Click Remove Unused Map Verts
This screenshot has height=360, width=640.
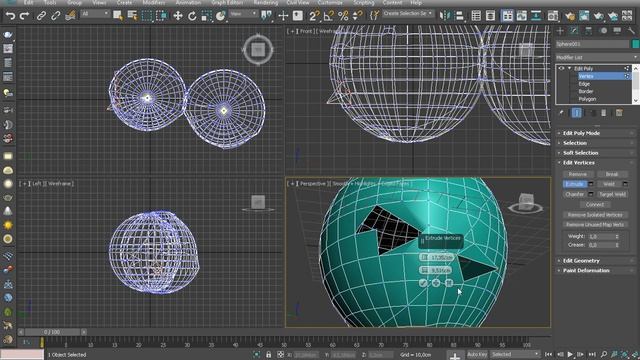pos(595,224)
